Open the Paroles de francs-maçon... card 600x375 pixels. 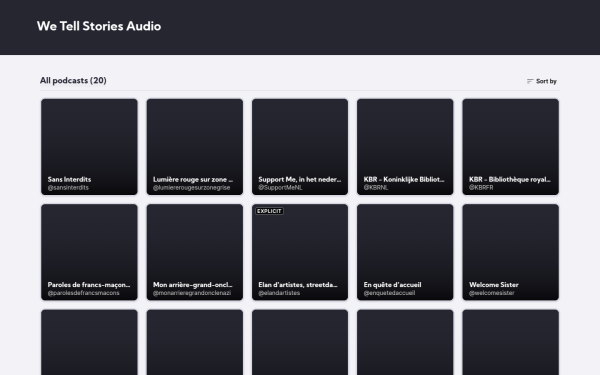(89, 252)
